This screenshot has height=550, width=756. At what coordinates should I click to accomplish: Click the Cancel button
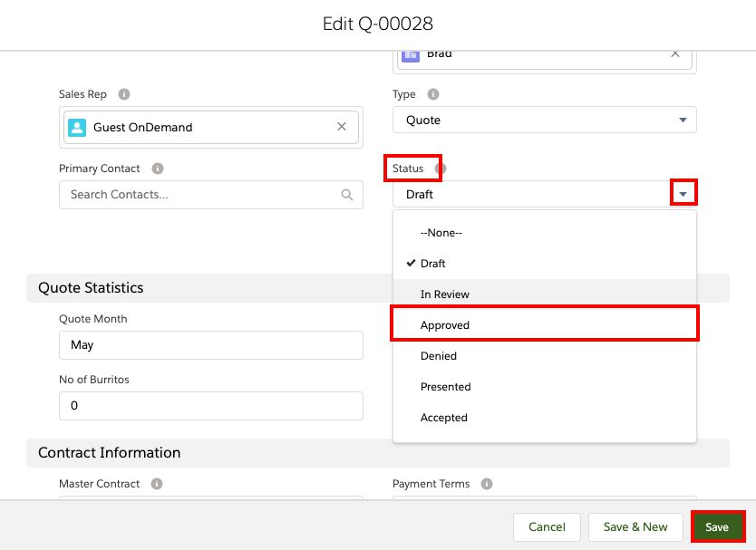(547, 526)
